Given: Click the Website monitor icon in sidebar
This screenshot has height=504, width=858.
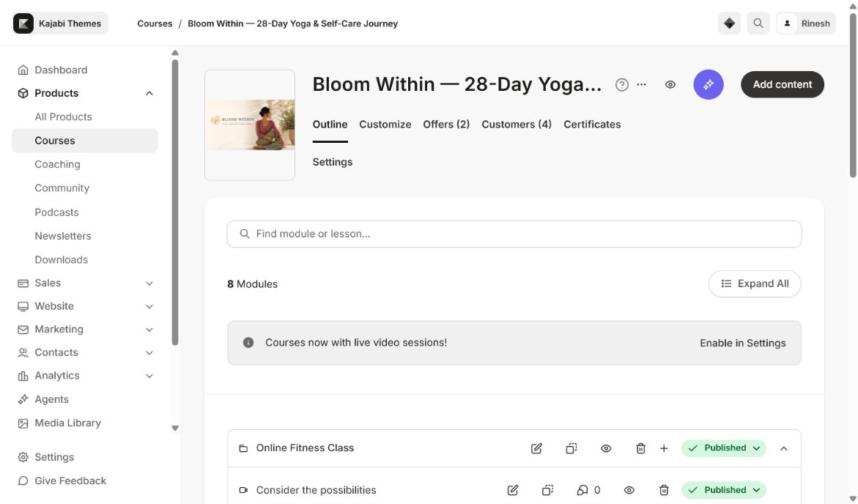Looking at the screenshot, I should (23, 306).
